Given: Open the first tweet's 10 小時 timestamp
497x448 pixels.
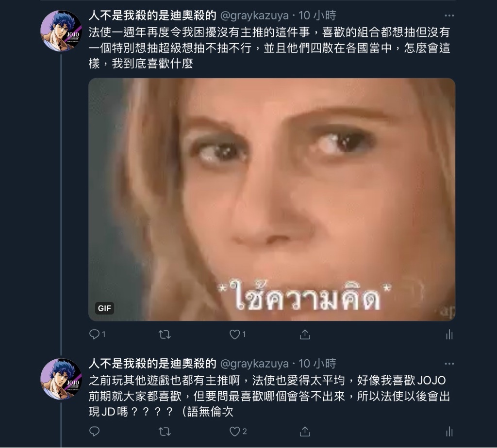Looking at the screenshot, I should [317, 15].
